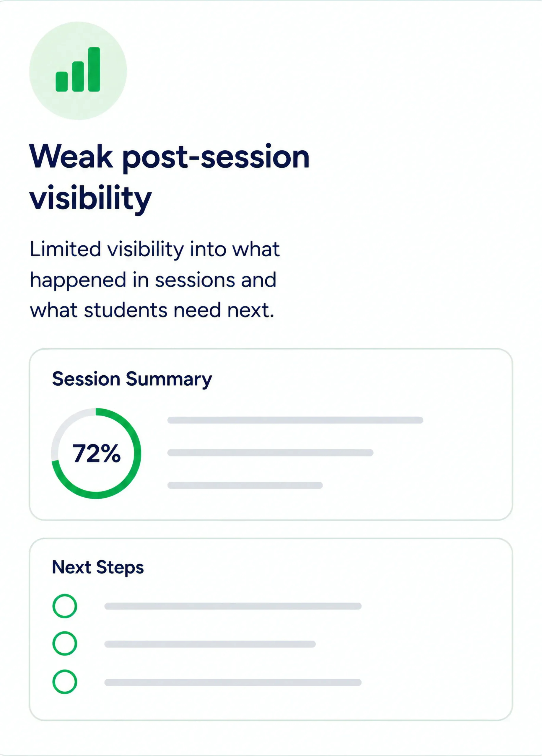This screenshot has width=542, height=756.
Task: Open the Next Steps card heading
Action: click(98, 567)
